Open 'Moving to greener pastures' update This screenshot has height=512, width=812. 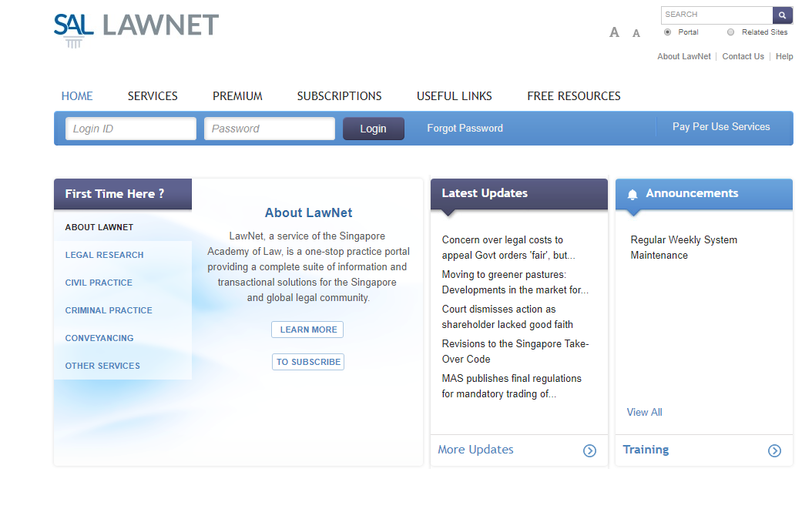coord(515,282)
